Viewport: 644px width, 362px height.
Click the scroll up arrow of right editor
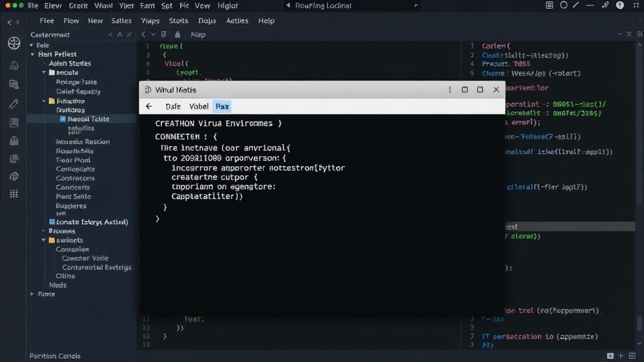(640, 44)
